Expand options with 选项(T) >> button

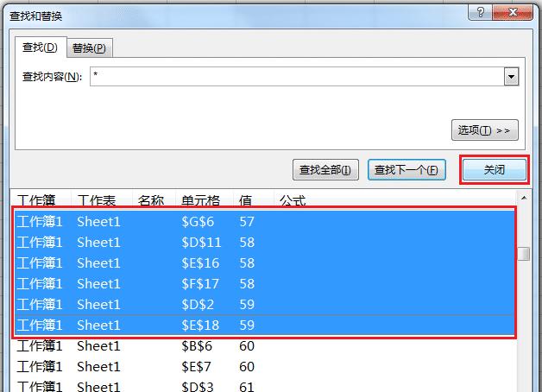tap(485, 130)
